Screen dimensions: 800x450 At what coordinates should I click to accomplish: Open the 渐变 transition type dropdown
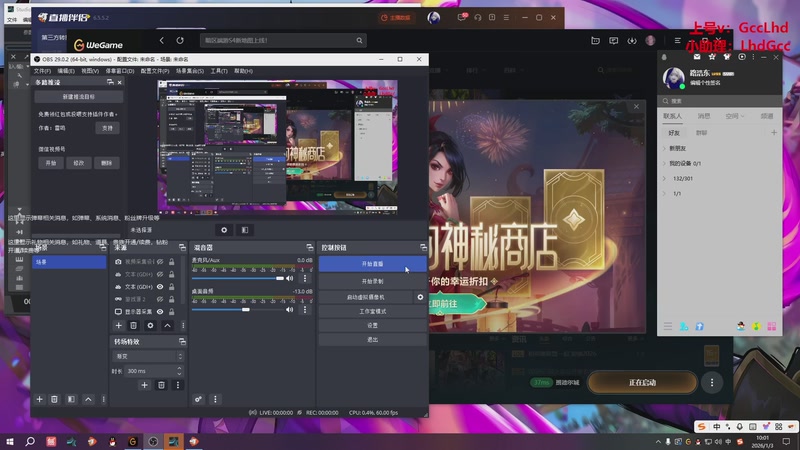click(148, 357)
